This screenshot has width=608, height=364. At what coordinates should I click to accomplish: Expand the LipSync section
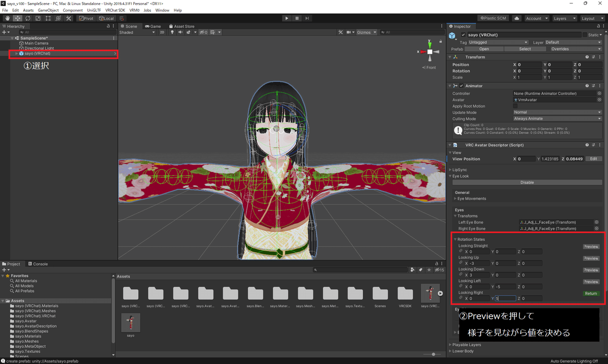pyautogui.click(x=450, y=170)
